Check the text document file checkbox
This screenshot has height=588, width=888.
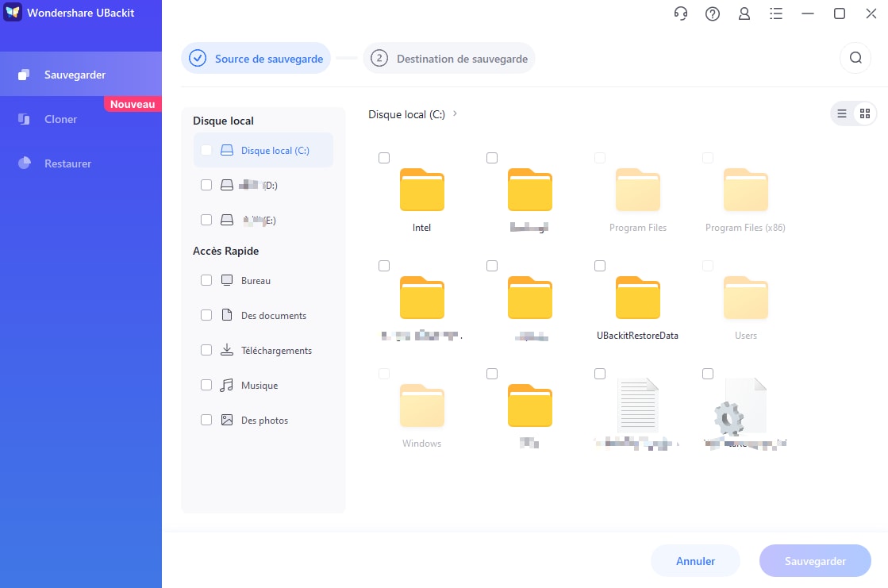tap(600, 374)
